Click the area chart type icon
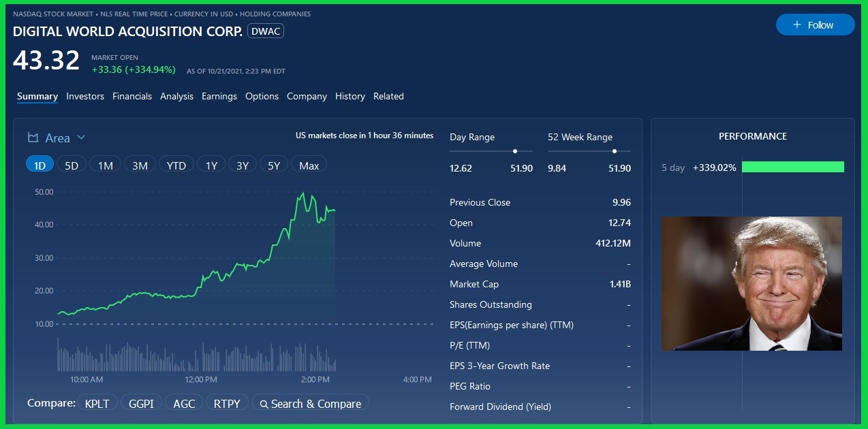868x429 pixels. [33, 138]
